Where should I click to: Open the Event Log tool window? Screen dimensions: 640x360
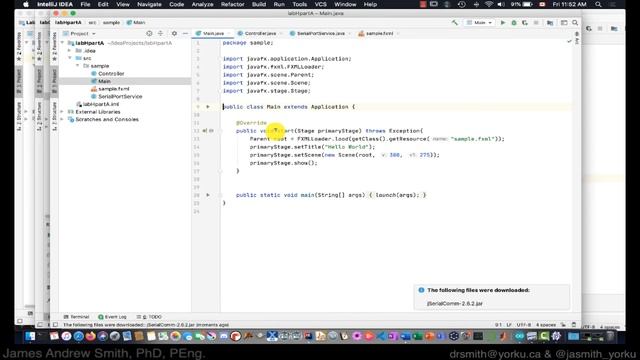(112, 317)
